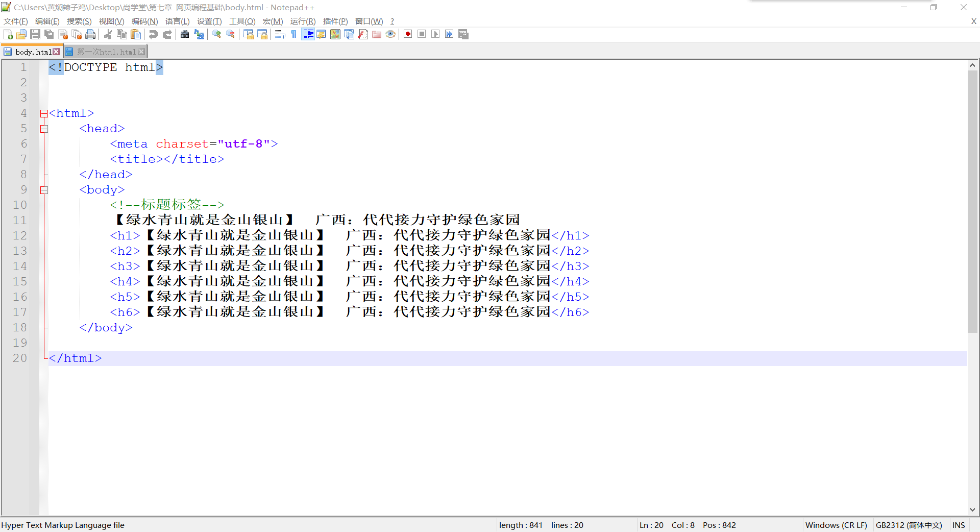
Task: Collapse the head fold marker
Action: click(x=44, y=129)
